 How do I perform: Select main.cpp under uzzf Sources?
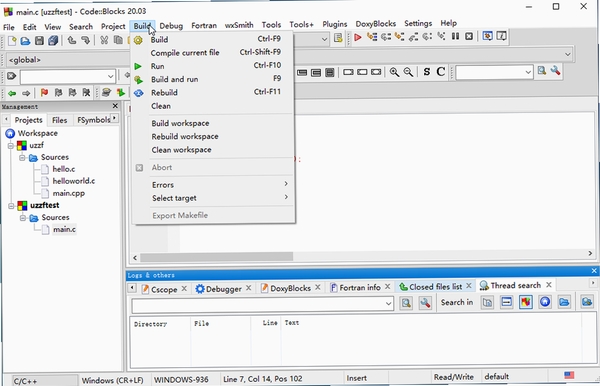[69, 193]
